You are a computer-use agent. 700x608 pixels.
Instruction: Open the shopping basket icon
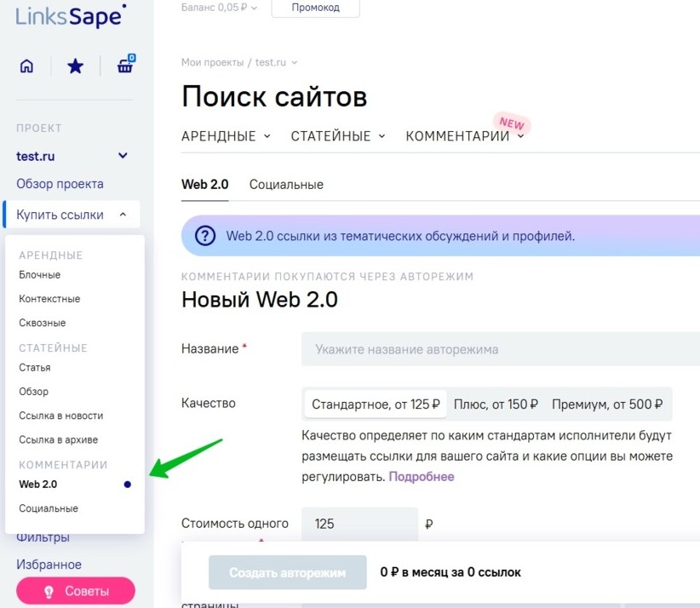125,64
